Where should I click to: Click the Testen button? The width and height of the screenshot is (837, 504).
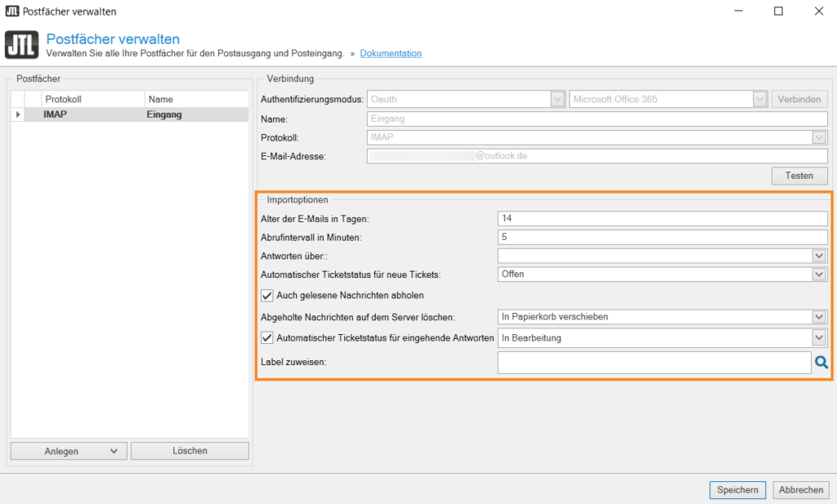[799, 176]
